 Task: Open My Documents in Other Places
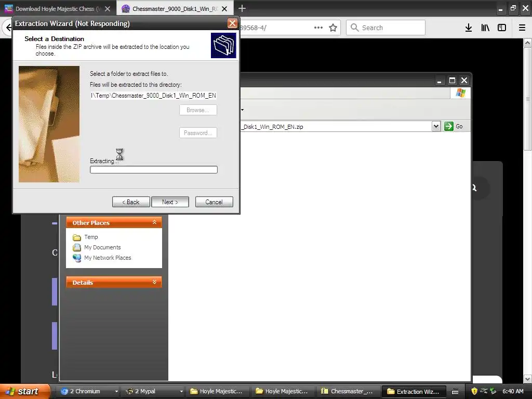click(x=102, y=247)
